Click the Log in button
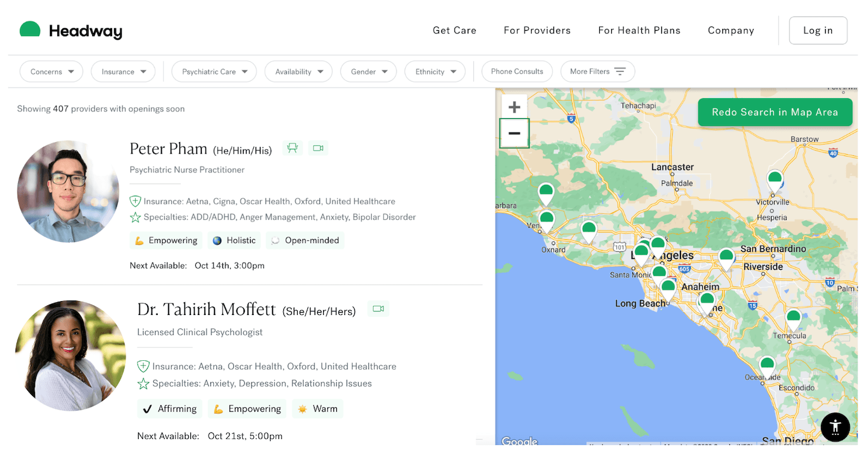Viewport: 868px width, 468px height. pos(818,30)
